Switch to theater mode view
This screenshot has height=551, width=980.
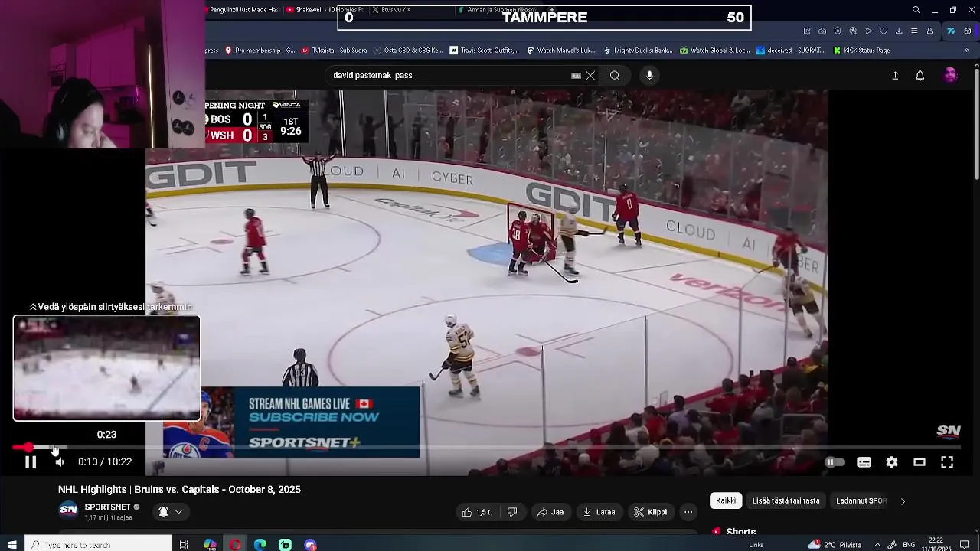920,462
